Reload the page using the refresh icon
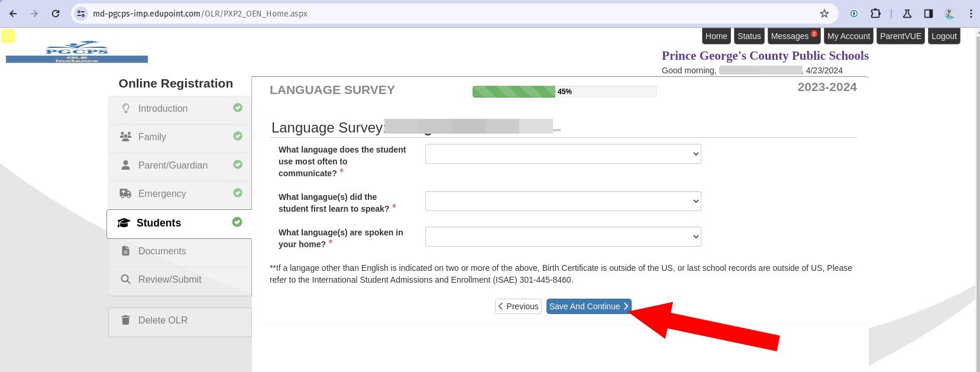Viewport: 980px width, 372px height. click(x=56, y=14)
